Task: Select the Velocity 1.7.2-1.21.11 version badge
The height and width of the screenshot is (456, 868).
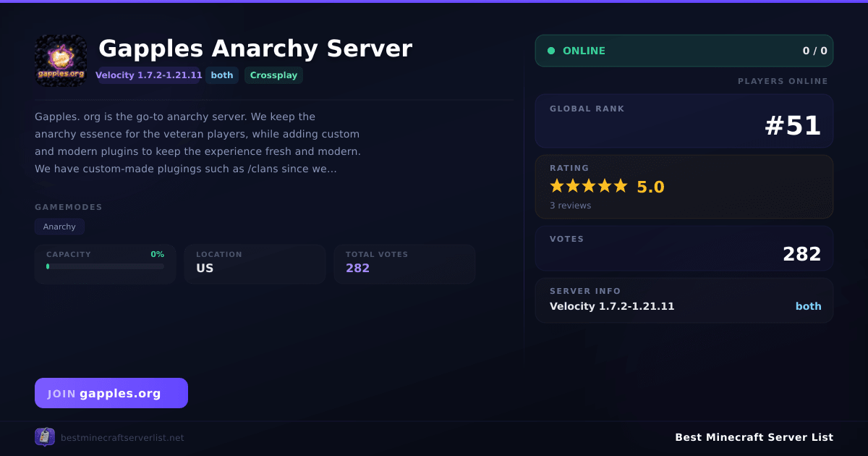Action: coord(149,75)
